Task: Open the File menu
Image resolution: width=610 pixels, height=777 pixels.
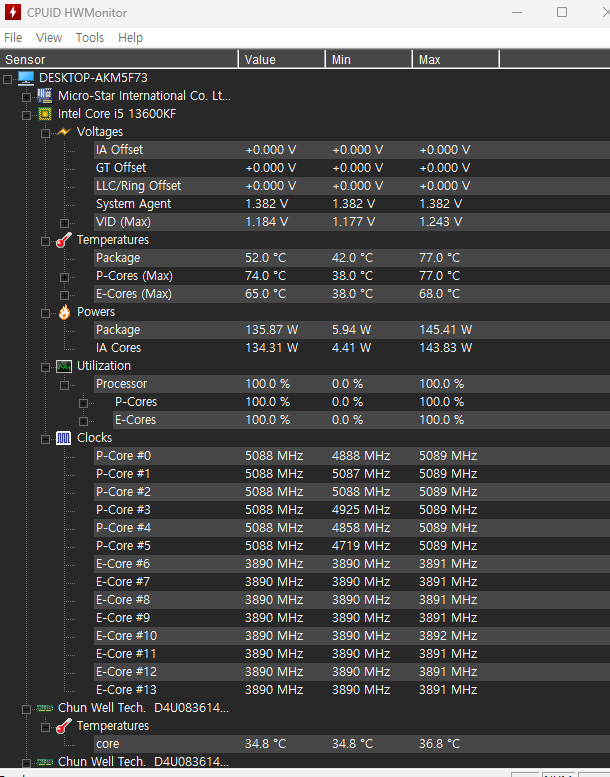Action: coord(13,38)
